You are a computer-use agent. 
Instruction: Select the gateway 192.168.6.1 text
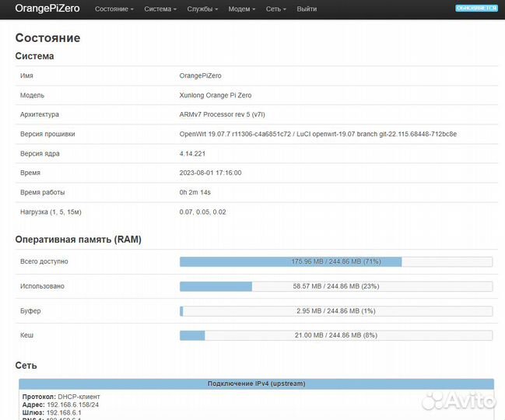[x=64, y=412]
